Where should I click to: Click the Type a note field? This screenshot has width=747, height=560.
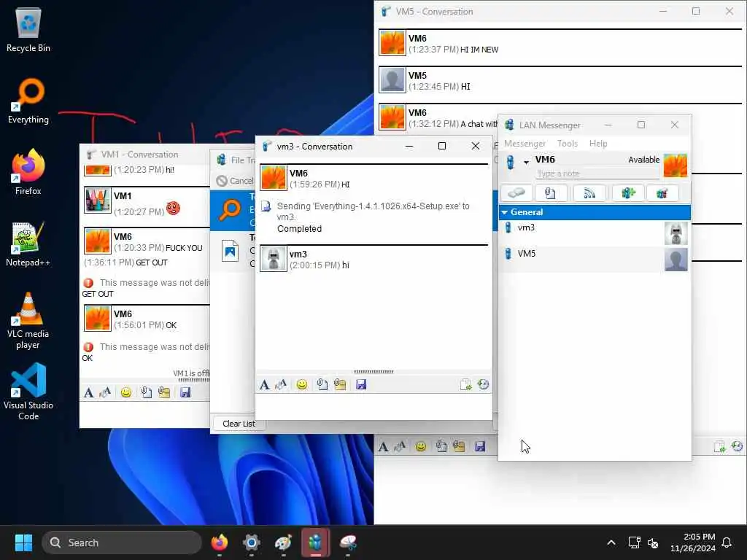597,174
